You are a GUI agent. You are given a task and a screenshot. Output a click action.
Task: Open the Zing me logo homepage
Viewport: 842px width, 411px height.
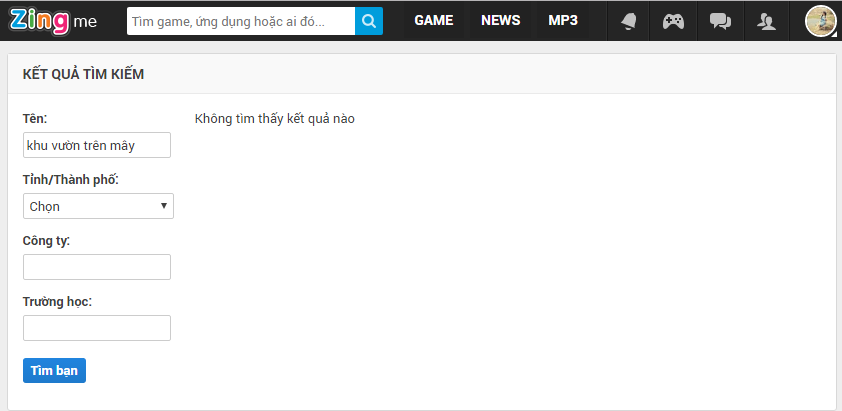pos(53,20)
